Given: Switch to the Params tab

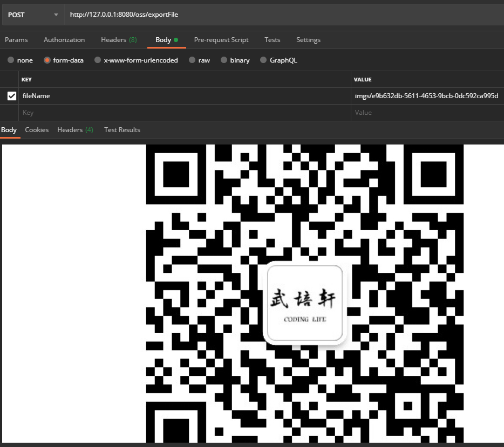Looking at the screenshot, I should tap(16, 39).
